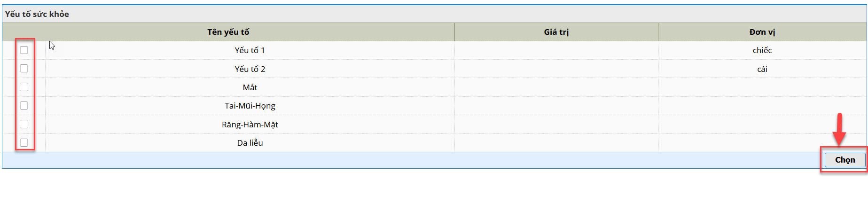Image resolution: width=868 pixels, height=211 pixels.
Task: Click the Tên yếu tố column header
Action: [228, 32]
